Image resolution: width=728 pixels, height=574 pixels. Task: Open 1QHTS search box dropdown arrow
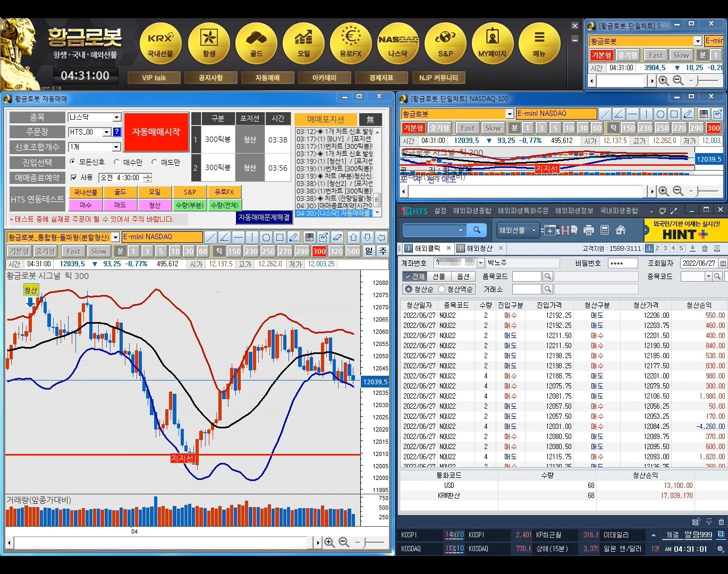tap(460, 230)
